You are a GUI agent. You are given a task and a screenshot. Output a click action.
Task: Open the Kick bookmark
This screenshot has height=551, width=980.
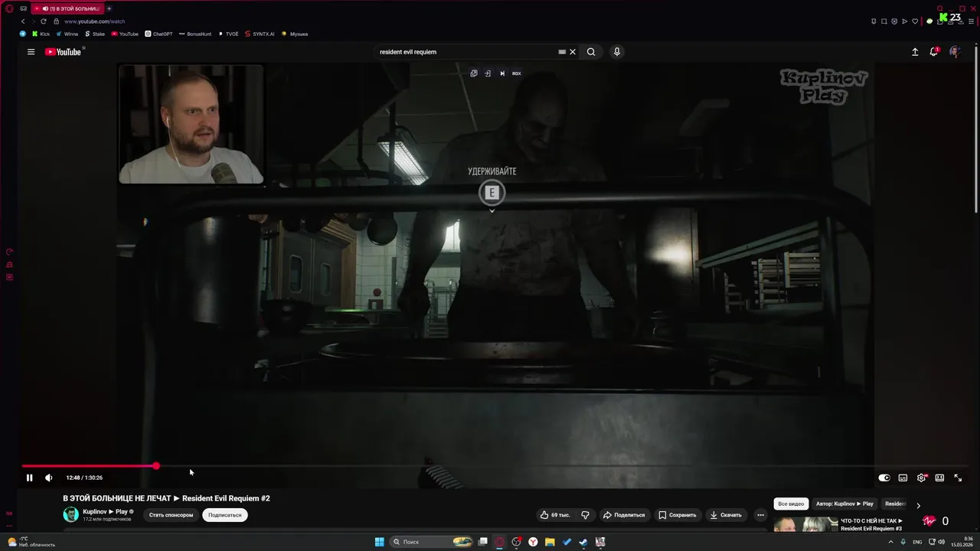[x=41, y=34]
